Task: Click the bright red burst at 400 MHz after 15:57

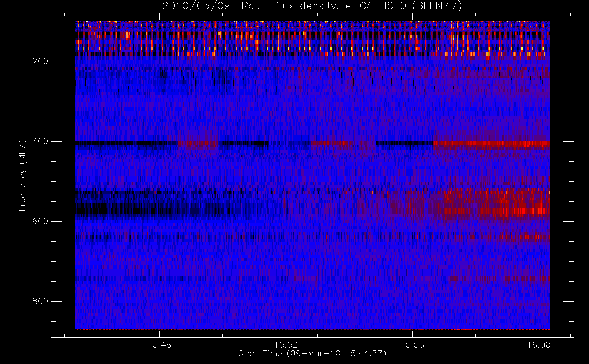Action: click(491, 144)
